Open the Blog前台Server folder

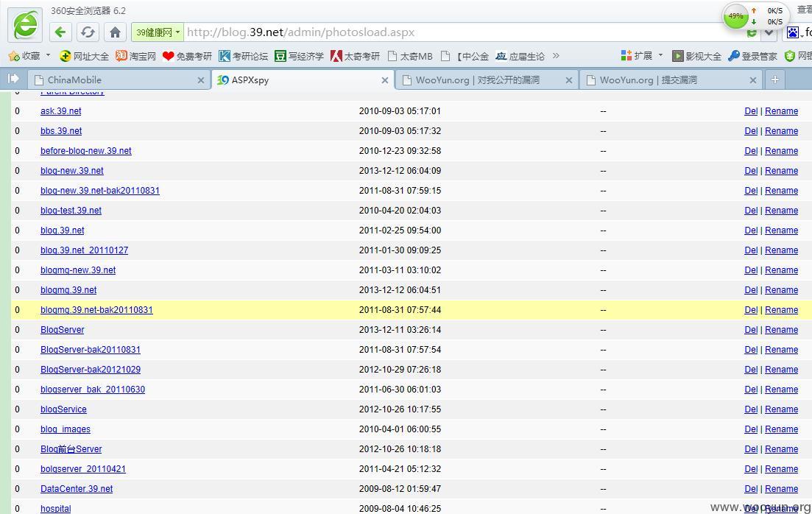pyautogui.click(x=71, y=448)
